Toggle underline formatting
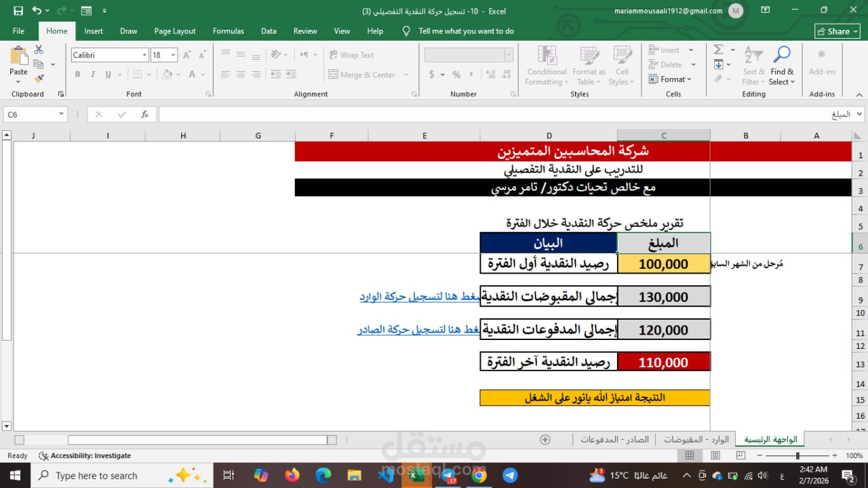The width and height of the screenshot is (868, 488). [x=107, y=75]
